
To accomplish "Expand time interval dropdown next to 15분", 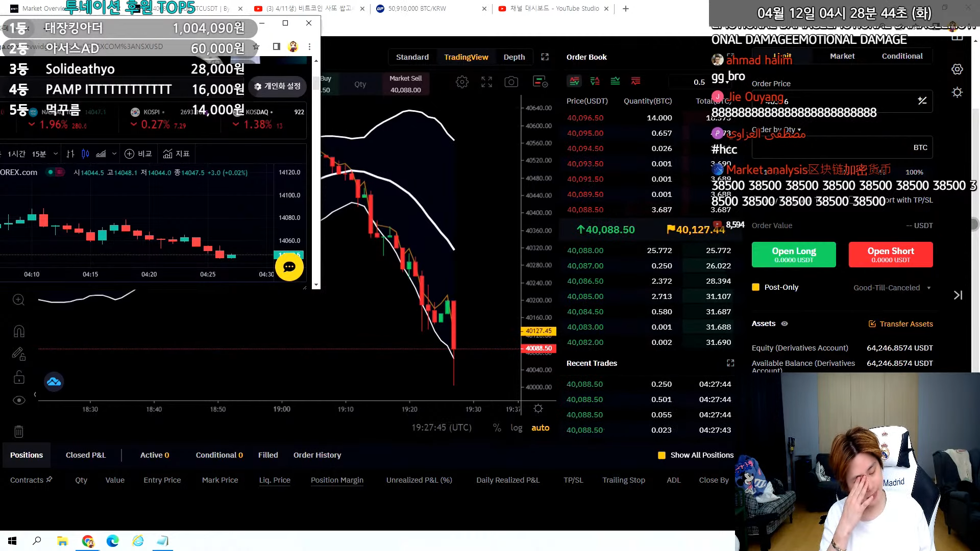I will pos(56,154).
